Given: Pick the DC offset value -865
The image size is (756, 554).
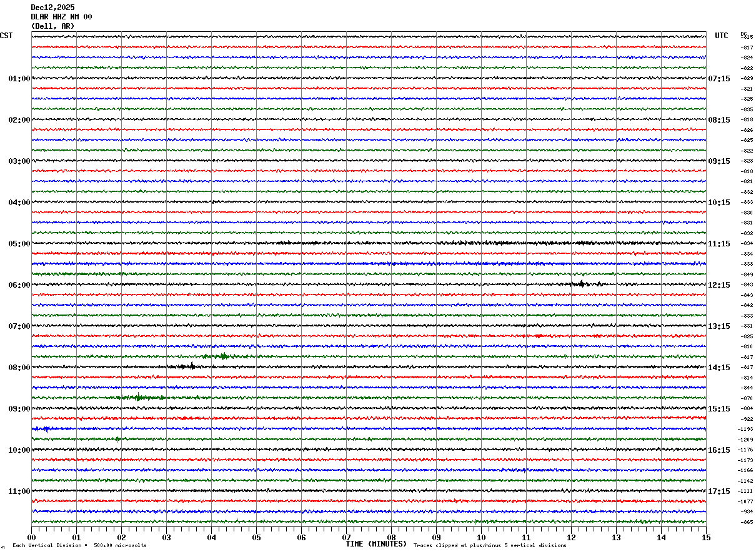Looking at the screenshot, I should tap(747, 522).
